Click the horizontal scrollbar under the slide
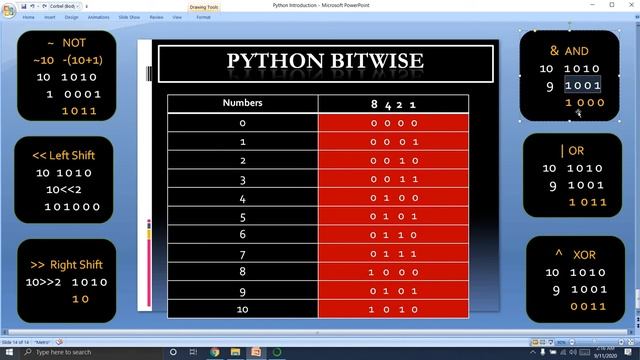This screenshot has height=360, width=640. 317,332
